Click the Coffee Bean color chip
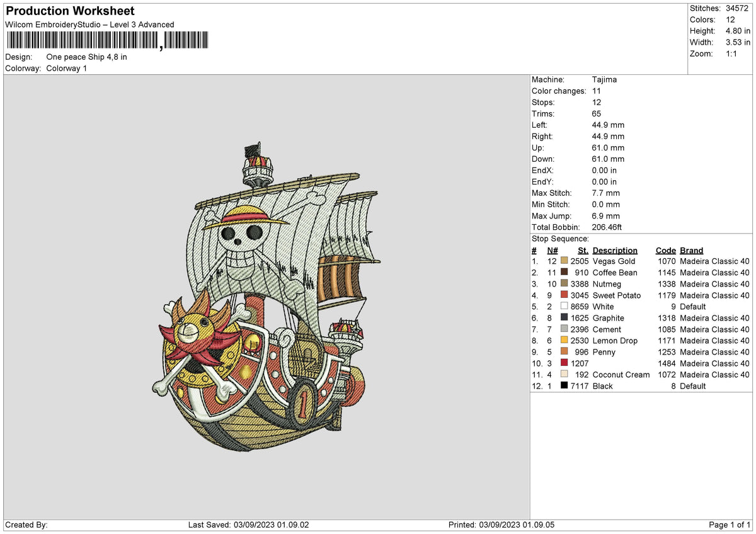This screenshot has width=756, height=534. pos(564,273)
